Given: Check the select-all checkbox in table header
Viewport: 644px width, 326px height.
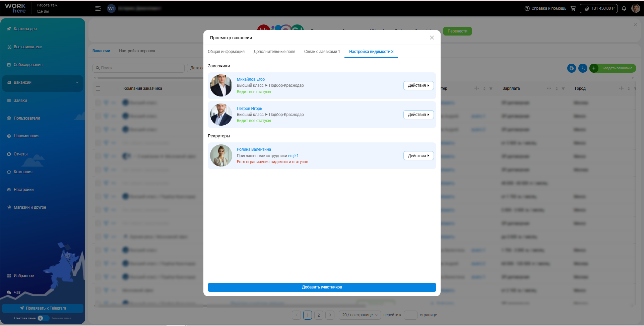Looking at the screenshot, I should click(x=98, y=88).
